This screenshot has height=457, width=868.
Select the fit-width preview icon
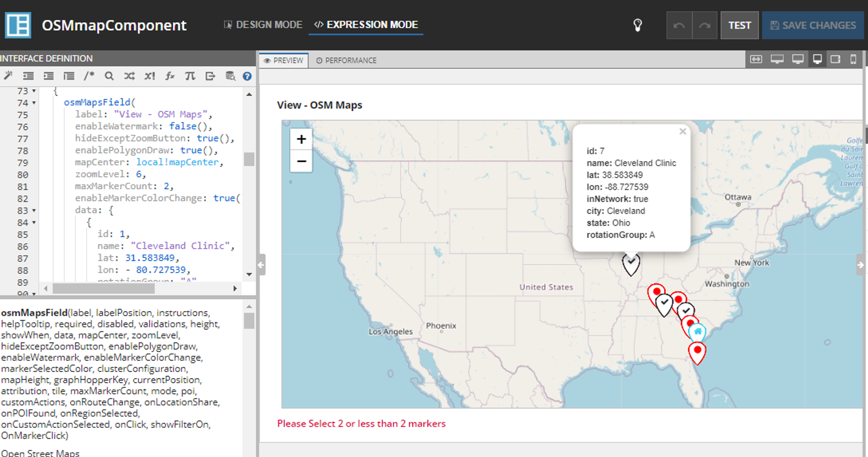click(756, 60)
